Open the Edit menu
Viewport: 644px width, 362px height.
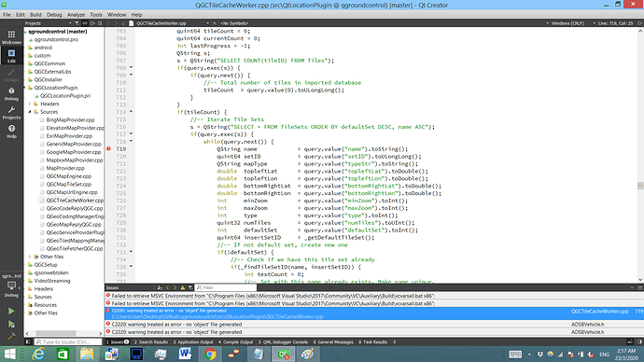pos(21,14)
